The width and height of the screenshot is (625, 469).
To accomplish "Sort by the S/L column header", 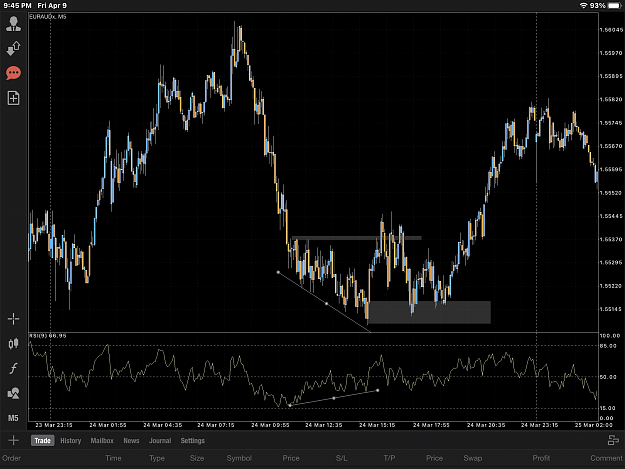I will (x=341, y=458).
